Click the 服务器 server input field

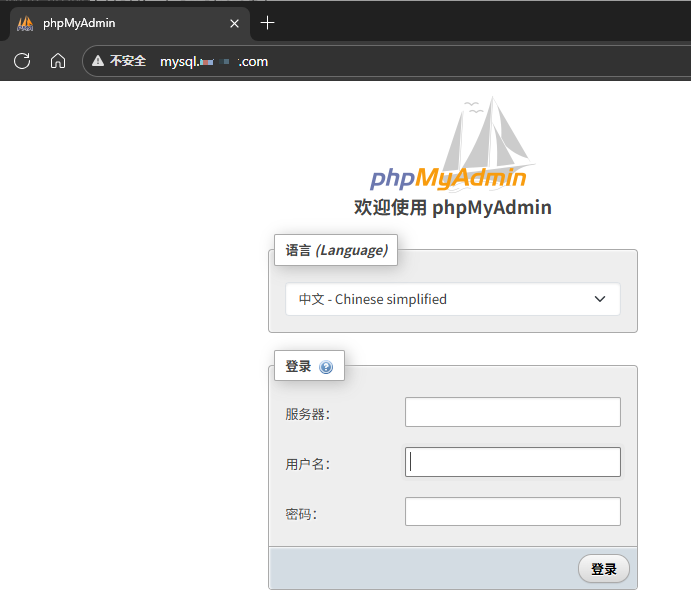512,412
